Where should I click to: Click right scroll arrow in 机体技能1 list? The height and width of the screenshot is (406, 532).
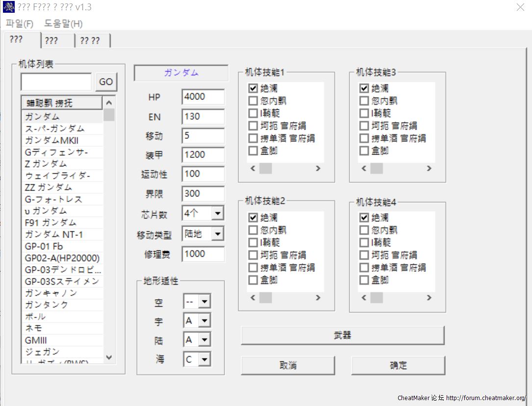(x=318, y=168)
